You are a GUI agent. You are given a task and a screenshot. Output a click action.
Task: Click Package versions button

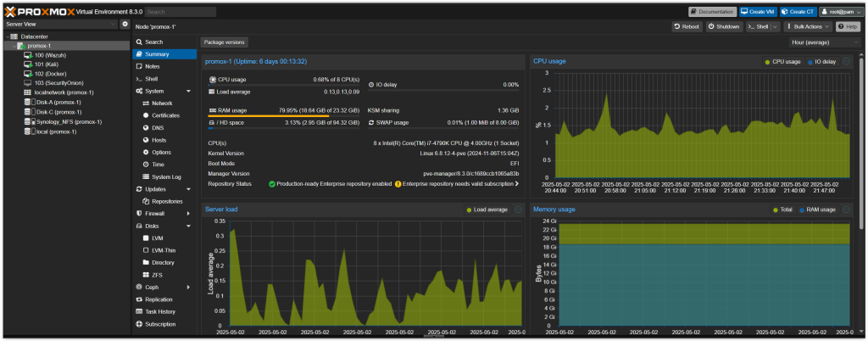(x=224, y=42)
